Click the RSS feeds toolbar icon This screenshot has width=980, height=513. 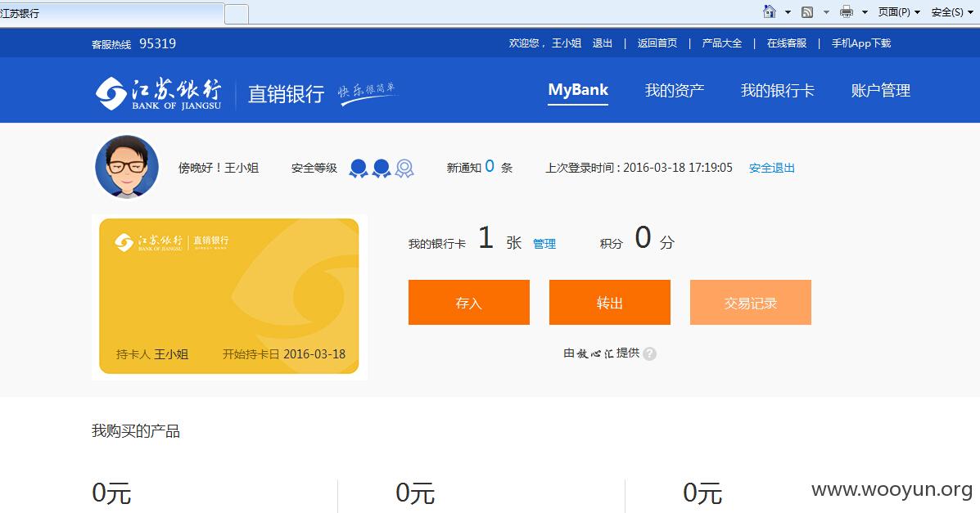(807, 12)
